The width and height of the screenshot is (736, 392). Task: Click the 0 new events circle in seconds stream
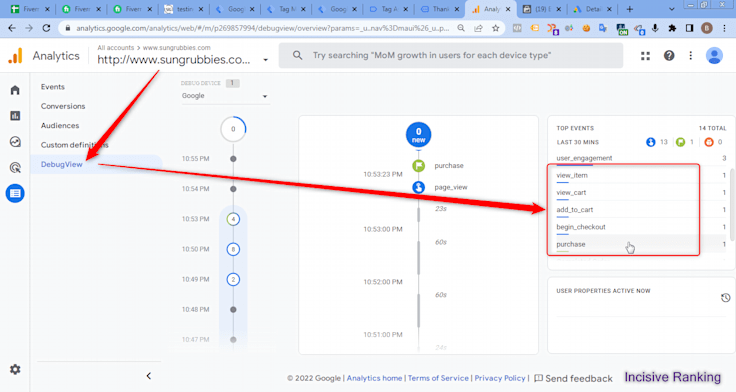pos(419,135)
